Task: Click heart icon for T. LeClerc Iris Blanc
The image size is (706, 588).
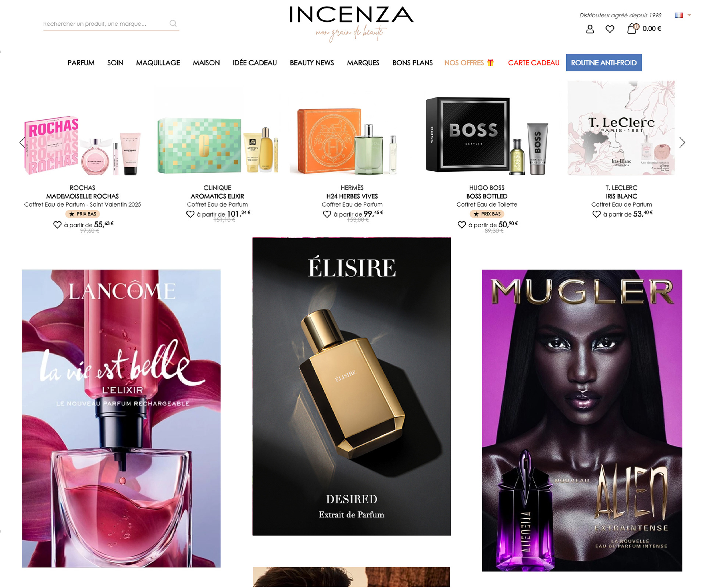Action: 596,214
